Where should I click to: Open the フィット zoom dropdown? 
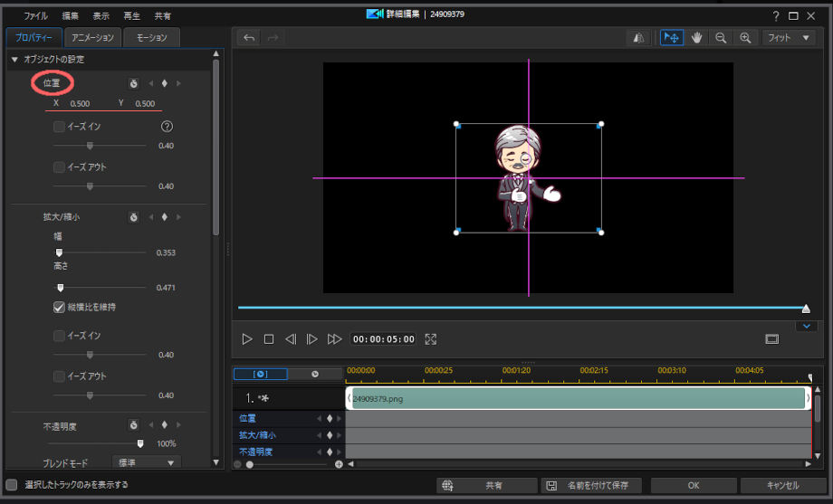tap(789, 38)
